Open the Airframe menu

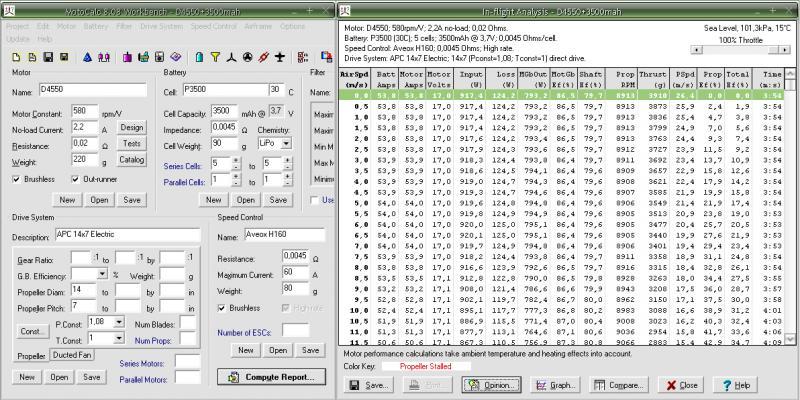(x=258, y=25)
